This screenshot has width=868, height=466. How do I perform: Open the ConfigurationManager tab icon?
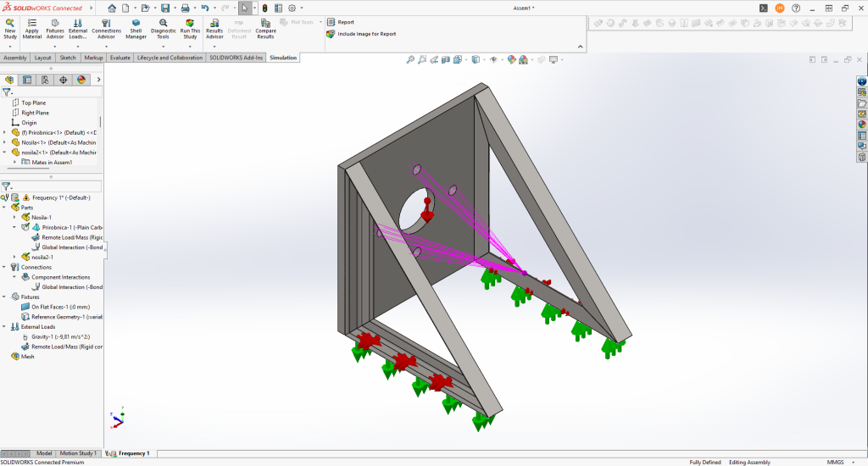coord(45,80)
